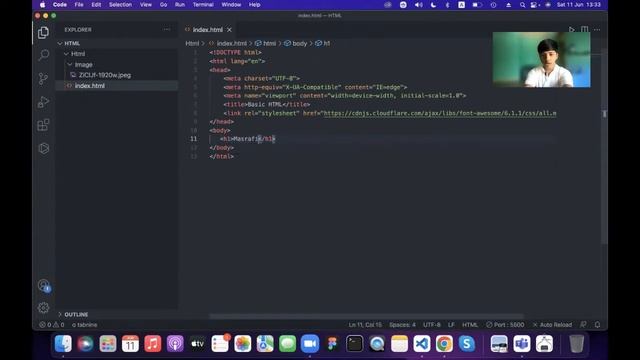
Task: Open the Go menu
Action: pyautogui.click(x=163, y=4)
